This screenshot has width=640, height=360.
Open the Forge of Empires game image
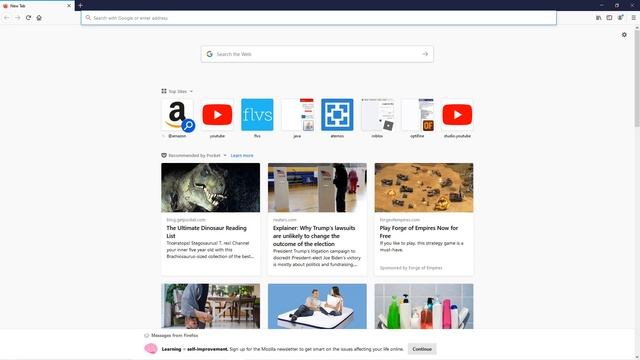pyautogui.click(x=424, y=188)
